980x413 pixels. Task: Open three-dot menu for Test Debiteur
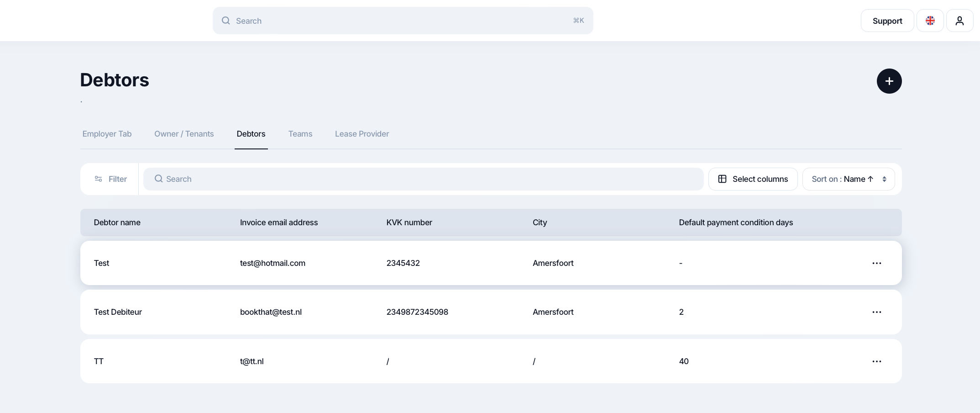(876, 312)
